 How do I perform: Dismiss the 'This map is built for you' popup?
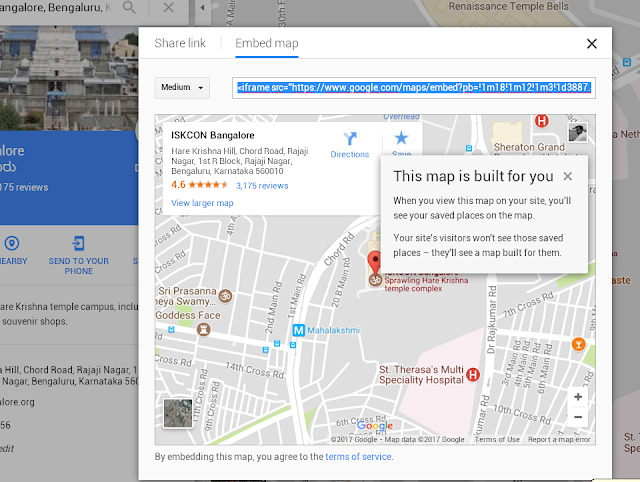pos(567,176)
